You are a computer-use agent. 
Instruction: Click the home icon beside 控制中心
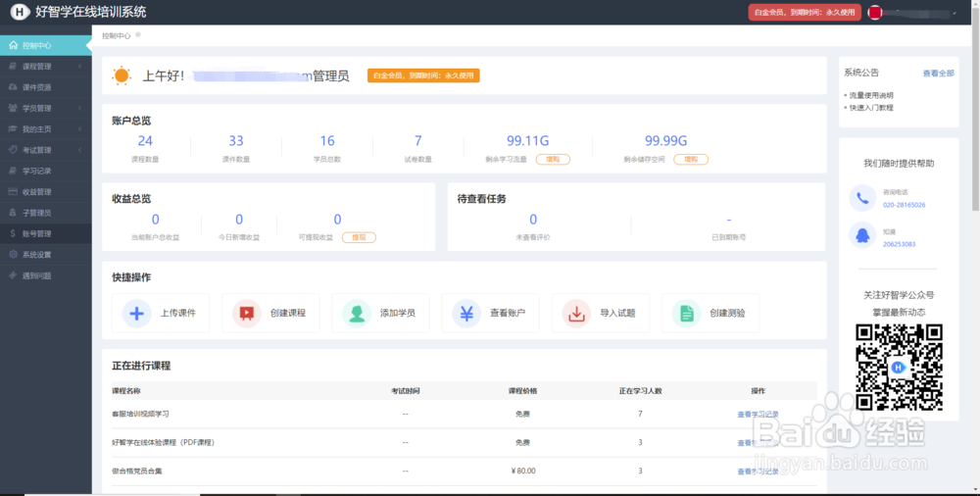point(13,45)
